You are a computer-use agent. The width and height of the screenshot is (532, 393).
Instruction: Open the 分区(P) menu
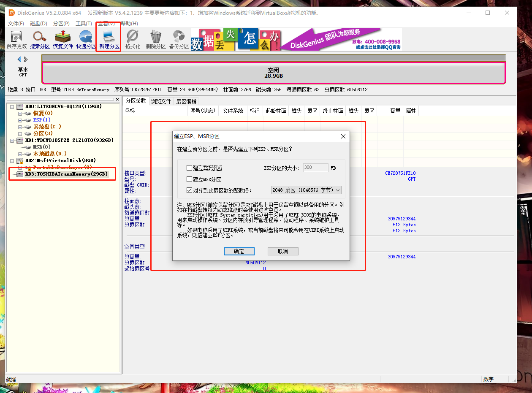[x=62, y=24]
